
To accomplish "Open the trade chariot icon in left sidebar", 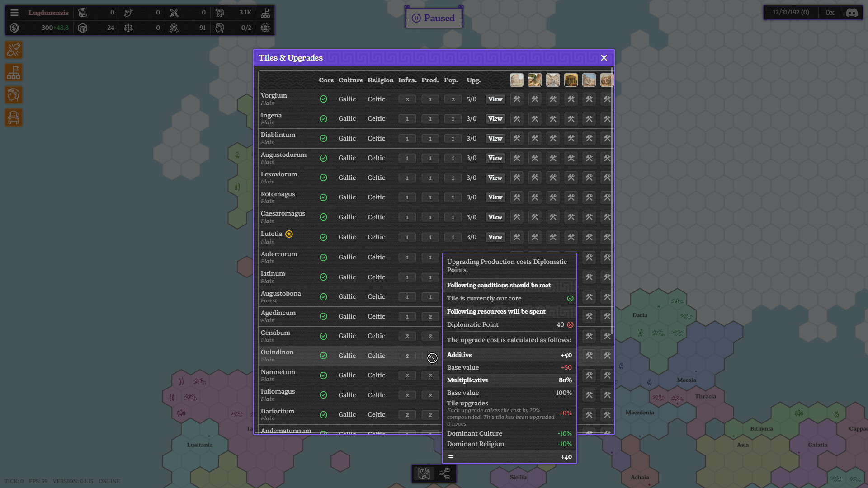I will coord(13,117).
